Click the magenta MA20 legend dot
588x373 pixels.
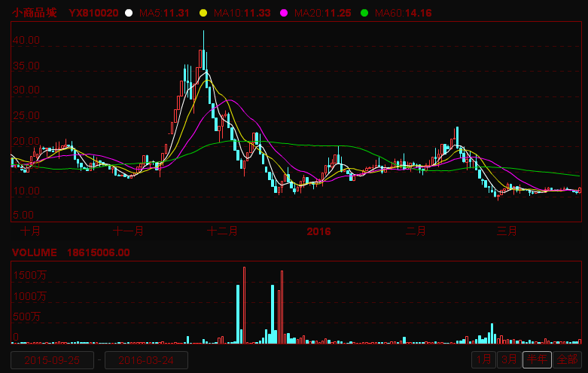284,14
